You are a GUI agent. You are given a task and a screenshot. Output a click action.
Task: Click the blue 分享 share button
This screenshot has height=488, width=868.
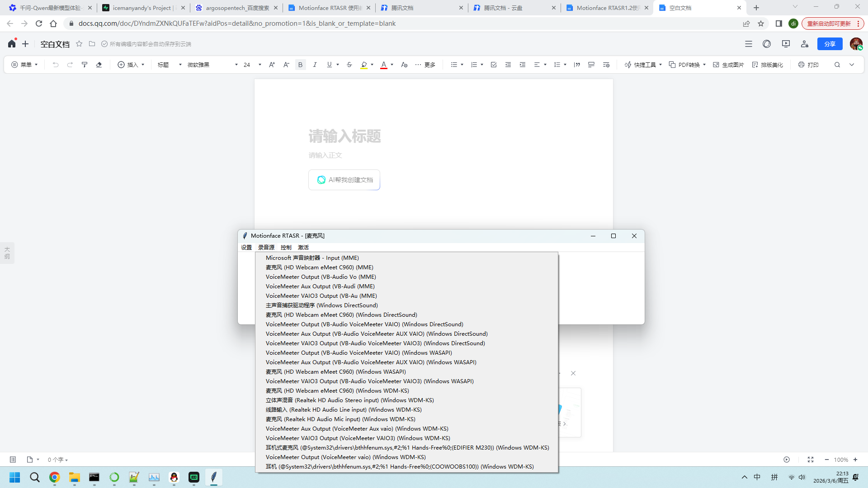click(830, 44)
